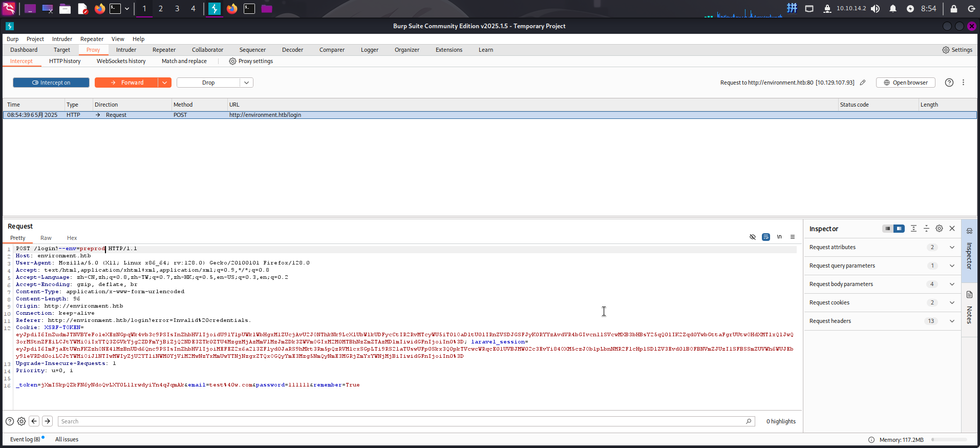Click the lock screen tray icon
980x448 pixels.
coord(953,9)
